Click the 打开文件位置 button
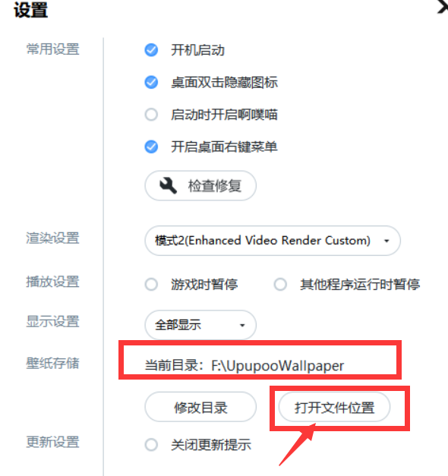Screen dimensions: 448x476 coord(334,407)
